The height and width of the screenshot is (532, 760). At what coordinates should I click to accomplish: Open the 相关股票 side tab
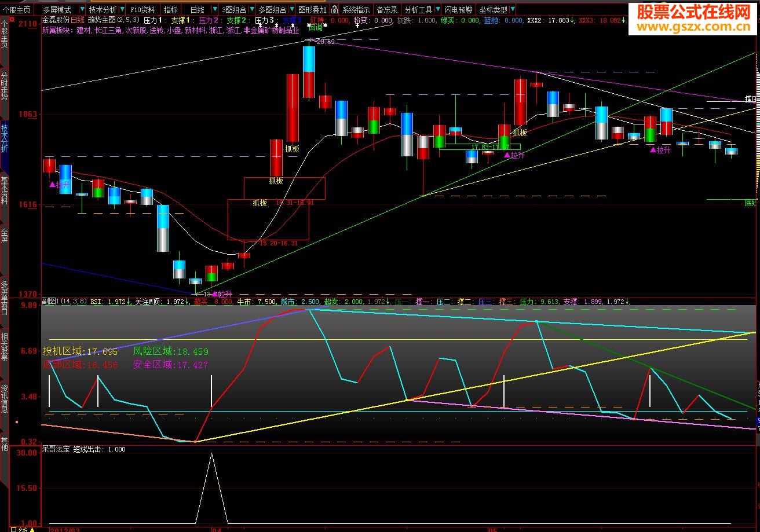[5, 346]
